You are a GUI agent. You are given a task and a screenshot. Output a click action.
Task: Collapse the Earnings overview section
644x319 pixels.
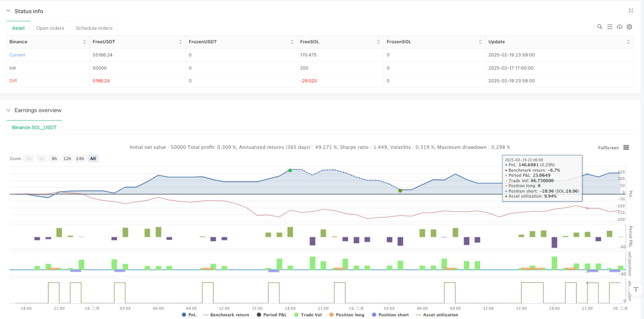pyautogui.click(x=8, y=110)
